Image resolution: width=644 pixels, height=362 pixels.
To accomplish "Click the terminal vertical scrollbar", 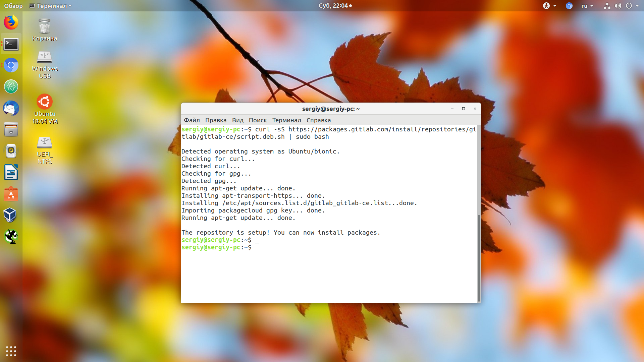I will tap(479, 258).
